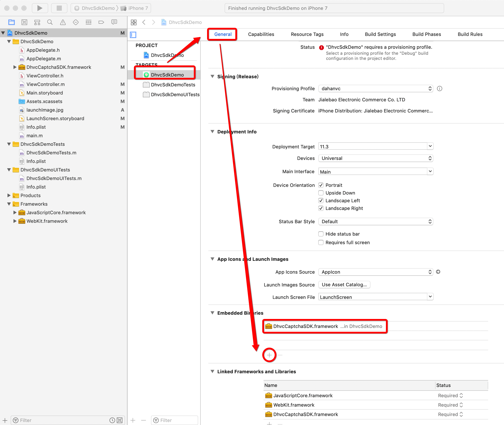Show the Project navigator folder icon

click(11, 22)
